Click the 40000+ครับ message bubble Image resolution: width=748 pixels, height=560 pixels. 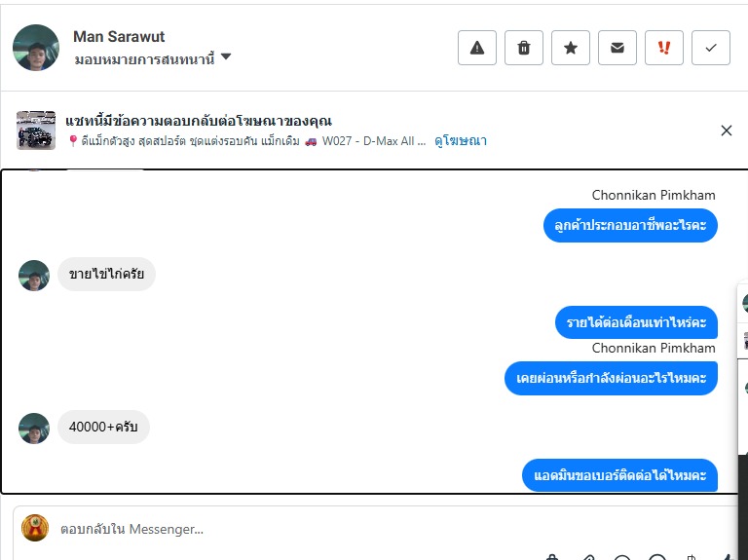click(102, 427)
